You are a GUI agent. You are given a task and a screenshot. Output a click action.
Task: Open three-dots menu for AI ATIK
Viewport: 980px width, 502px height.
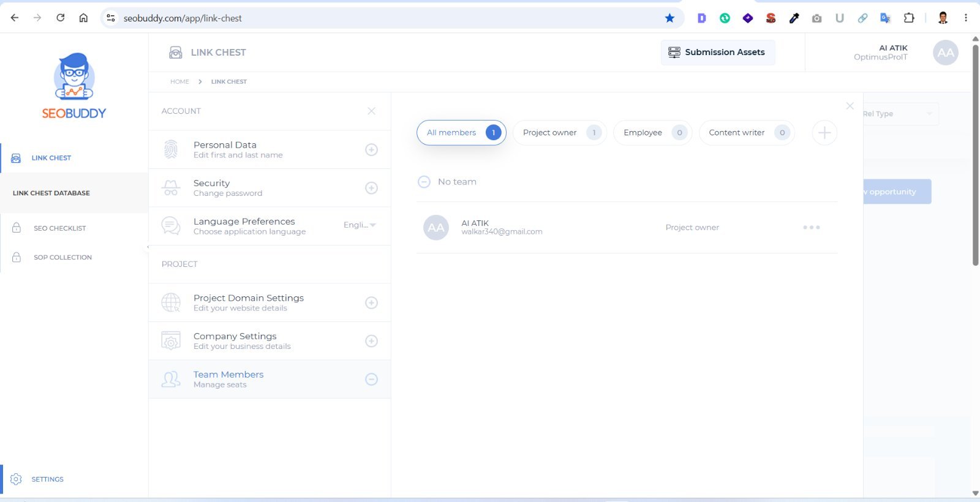pyautogui.click(x=812, y=227)
